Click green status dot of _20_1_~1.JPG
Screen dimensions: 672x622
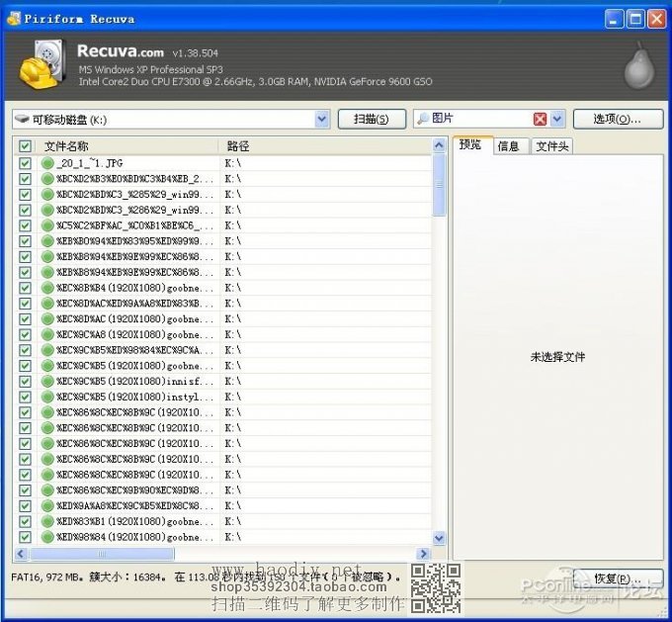coord(46,163)
